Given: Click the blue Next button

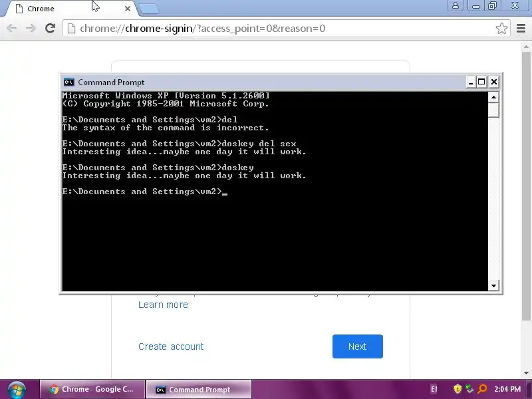Looking at the screenshot, I should (358, 346).
